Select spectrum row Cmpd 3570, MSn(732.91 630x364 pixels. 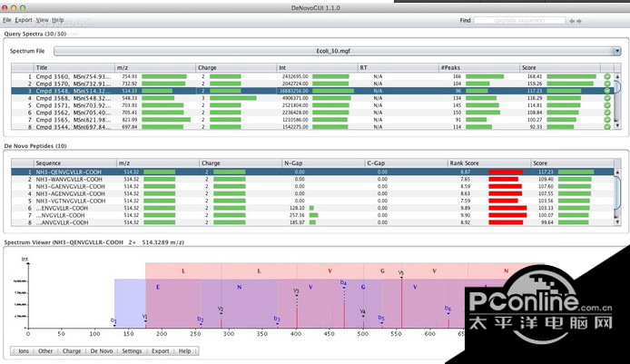point(312,84)
